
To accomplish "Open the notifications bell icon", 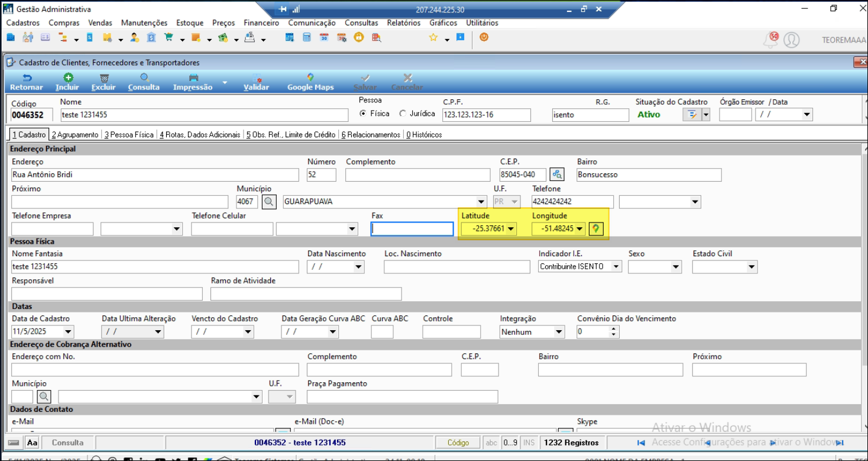I will (x=770, y=40).
